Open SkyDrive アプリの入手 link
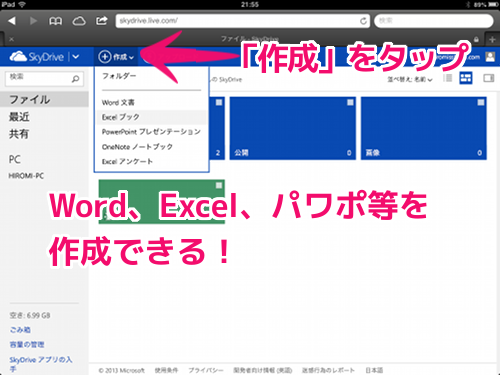The width and height of the screenshot is (500, 375). click(41, 364)
